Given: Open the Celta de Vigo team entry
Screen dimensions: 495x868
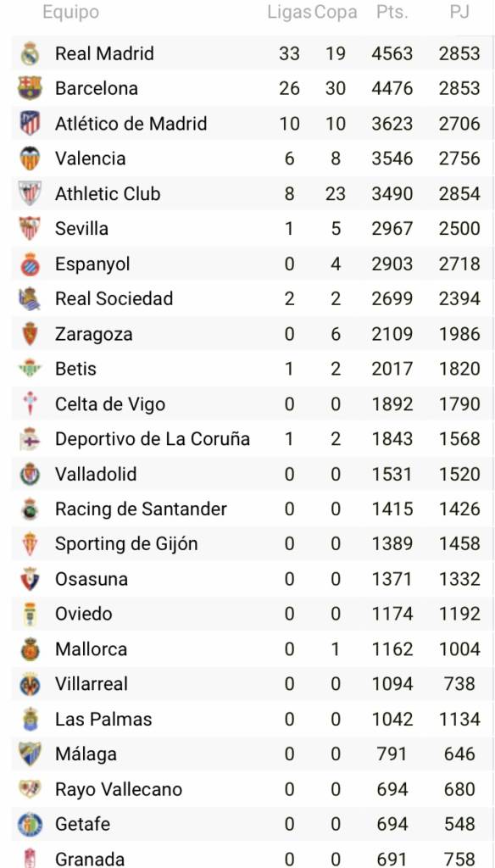Looking at the screenshot, I should (x=110, y=403).
